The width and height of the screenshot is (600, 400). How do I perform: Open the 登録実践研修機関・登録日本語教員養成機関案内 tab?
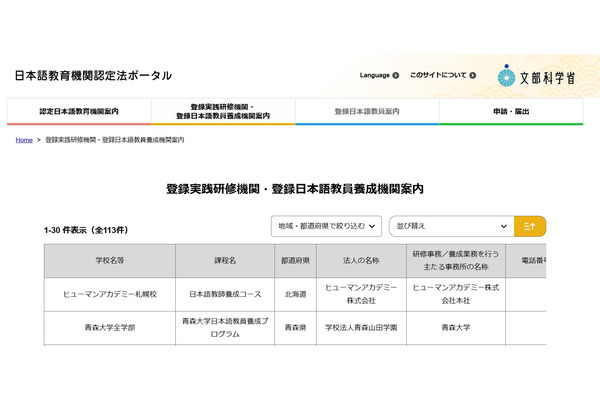(223, 111)
